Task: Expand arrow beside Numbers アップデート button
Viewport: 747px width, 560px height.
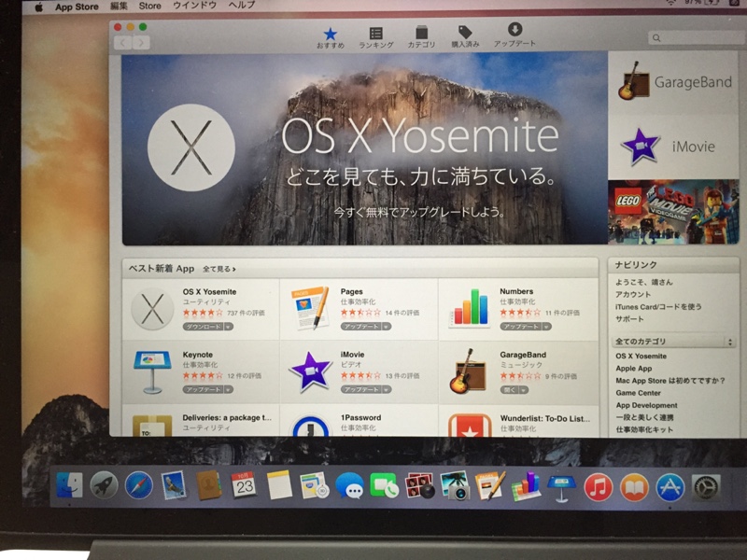Action: point(546,327)
